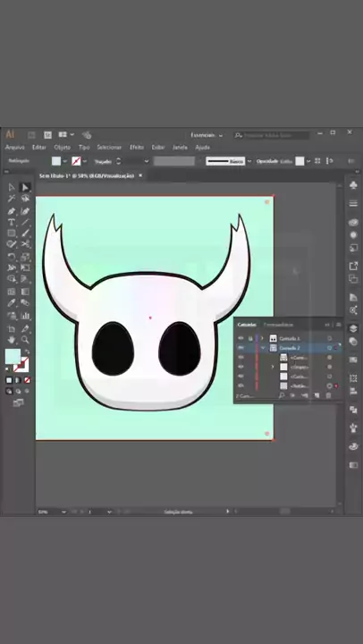Select the Type tool
This screenshot has height=644, width=363.
pos(12,222)
